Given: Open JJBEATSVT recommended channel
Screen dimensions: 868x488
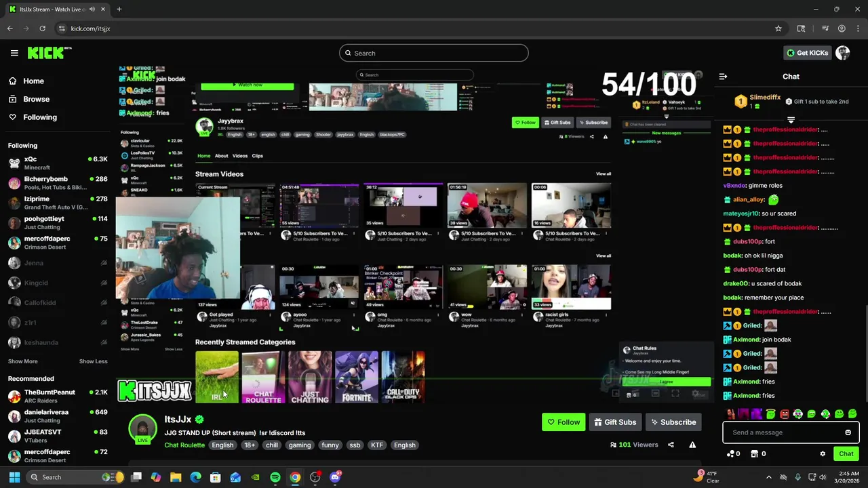Looking at the screenshot, I should pyautogui.click(x=58, y=436).
